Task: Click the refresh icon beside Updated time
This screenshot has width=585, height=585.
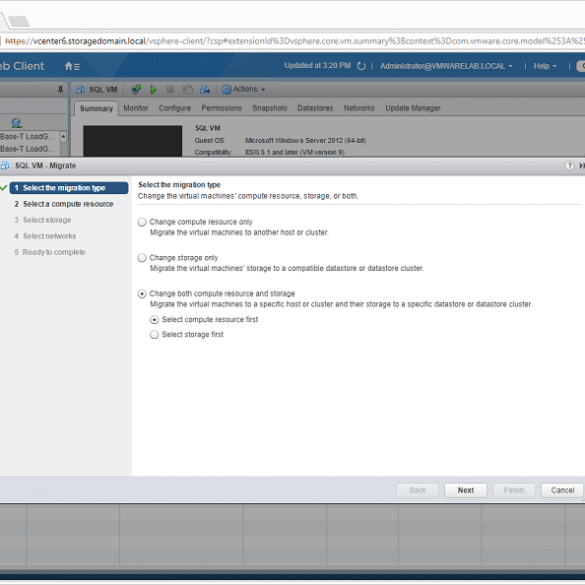Action: [x=361, y=66]
